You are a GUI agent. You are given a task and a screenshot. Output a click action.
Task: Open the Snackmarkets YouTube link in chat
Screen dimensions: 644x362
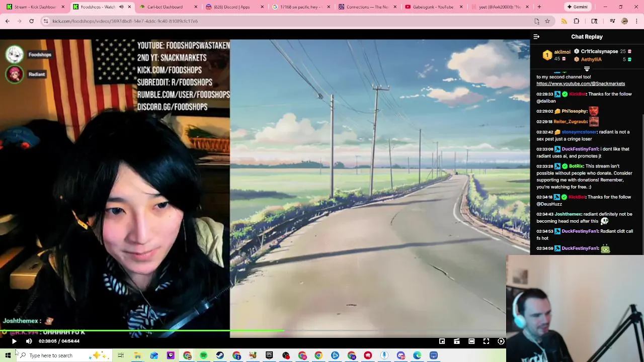[581, 83]
